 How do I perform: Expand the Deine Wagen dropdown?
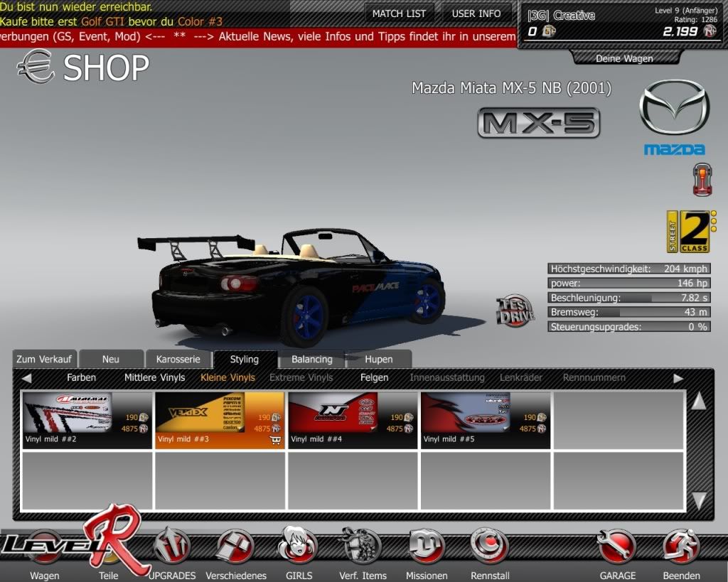pyautogui.click(x=624, y=58)
